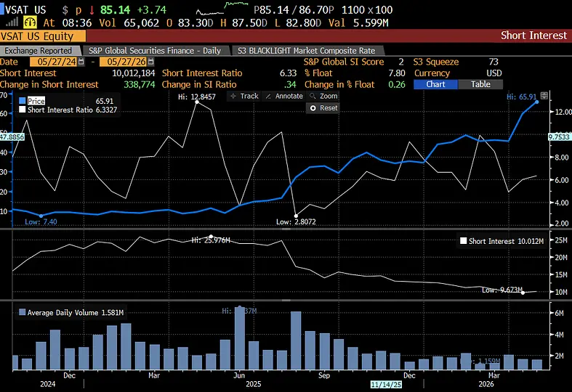Click the chart panel expand icon near Hi: 65.91
The image size is (572, 392).
point(544,96)
